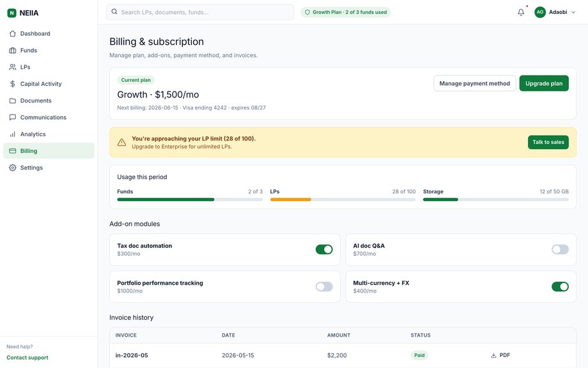Go to Funds section
Viewport: 588px width, 368px height.
coord(49,51)
